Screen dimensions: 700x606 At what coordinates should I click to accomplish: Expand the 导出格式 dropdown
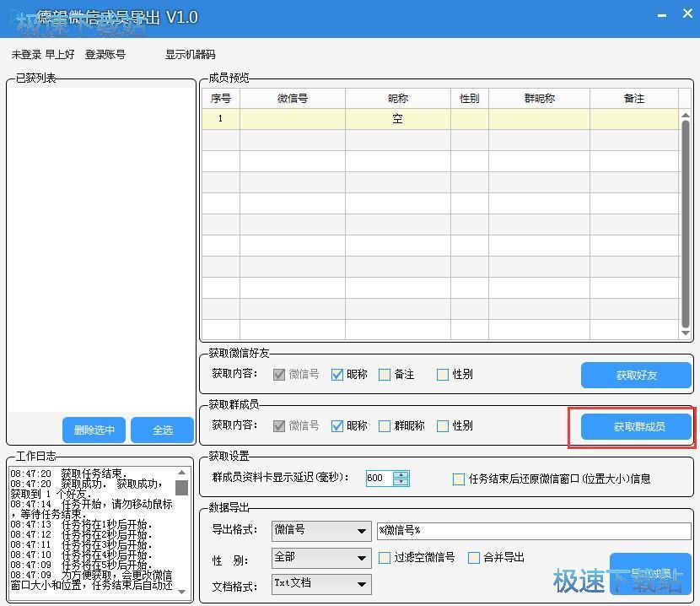pyautogui.click(x=362, y=531)
